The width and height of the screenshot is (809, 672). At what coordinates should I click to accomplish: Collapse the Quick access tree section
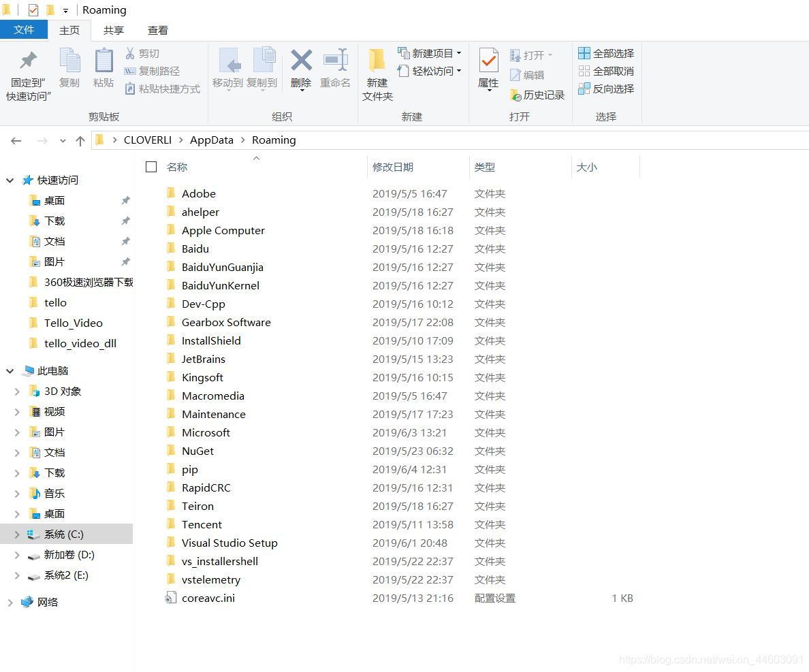10,180
